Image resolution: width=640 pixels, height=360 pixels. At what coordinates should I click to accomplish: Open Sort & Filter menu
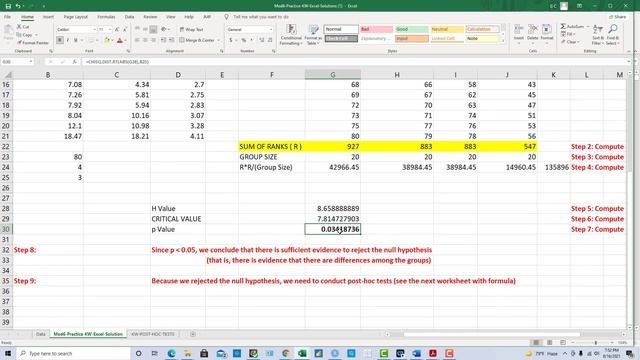598,34
